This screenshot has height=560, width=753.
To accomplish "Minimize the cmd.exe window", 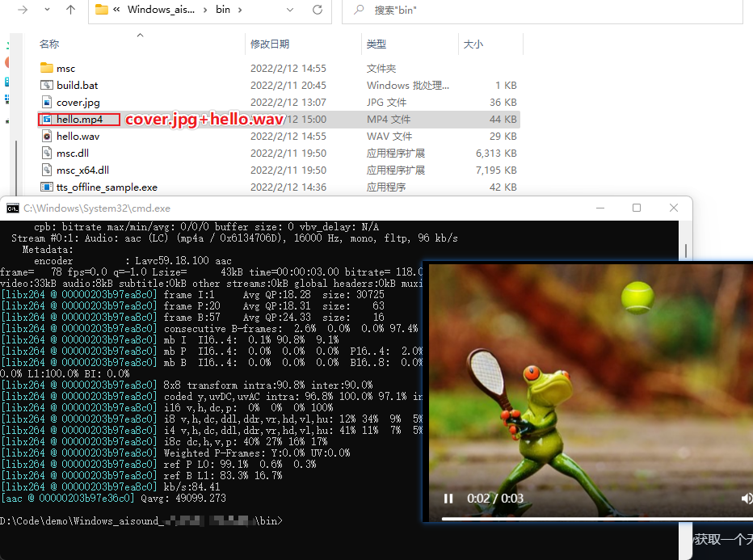I will pyautogui.click(x=600, y=208).
